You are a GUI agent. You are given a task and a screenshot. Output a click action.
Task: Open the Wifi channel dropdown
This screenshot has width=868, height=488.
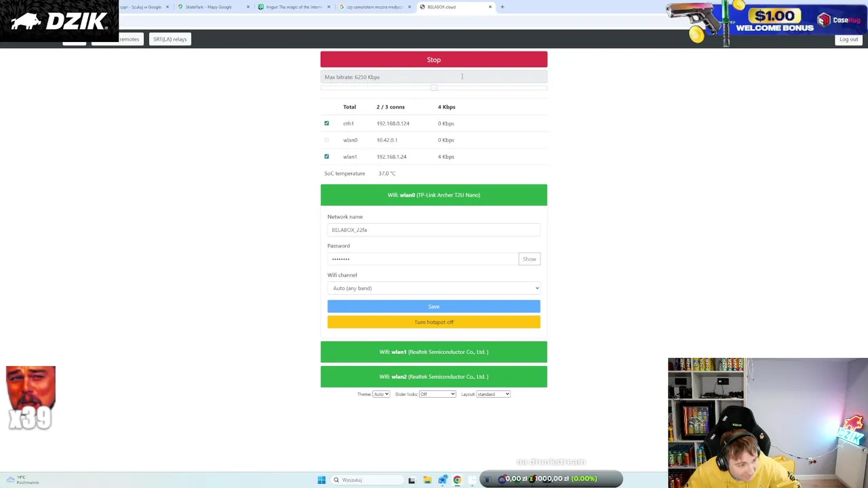[433, 288]
